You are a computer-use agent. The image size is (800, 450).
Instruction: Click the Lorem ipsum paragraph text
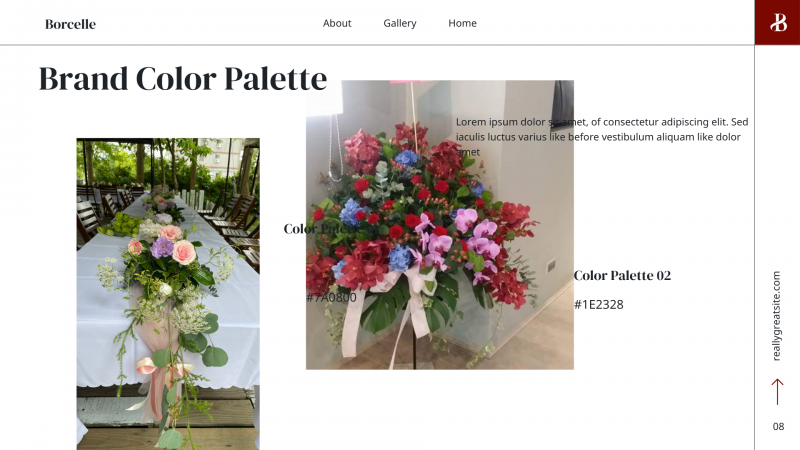(x=602, y=137)
